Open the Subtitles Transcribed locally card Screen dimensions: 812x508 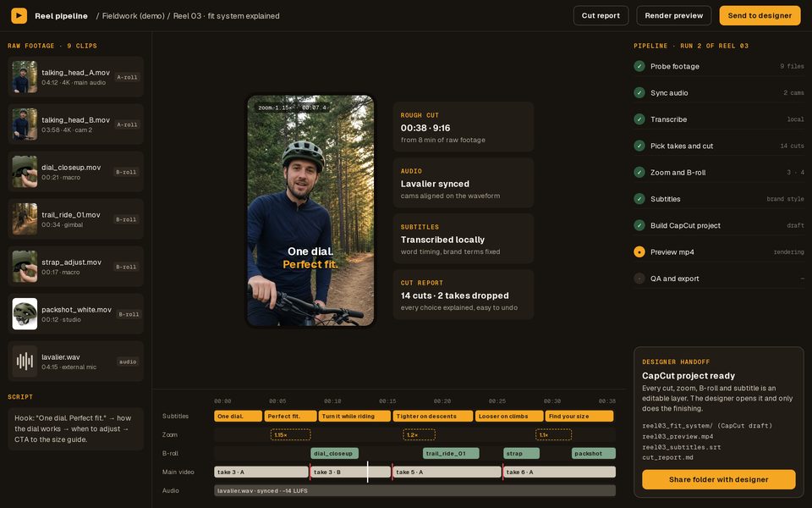click(464, 239)
